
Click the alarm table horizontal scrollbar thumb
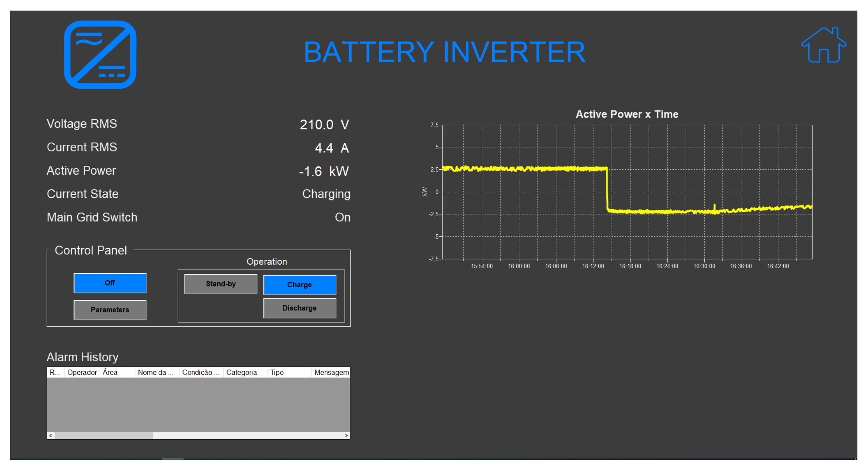104,435
